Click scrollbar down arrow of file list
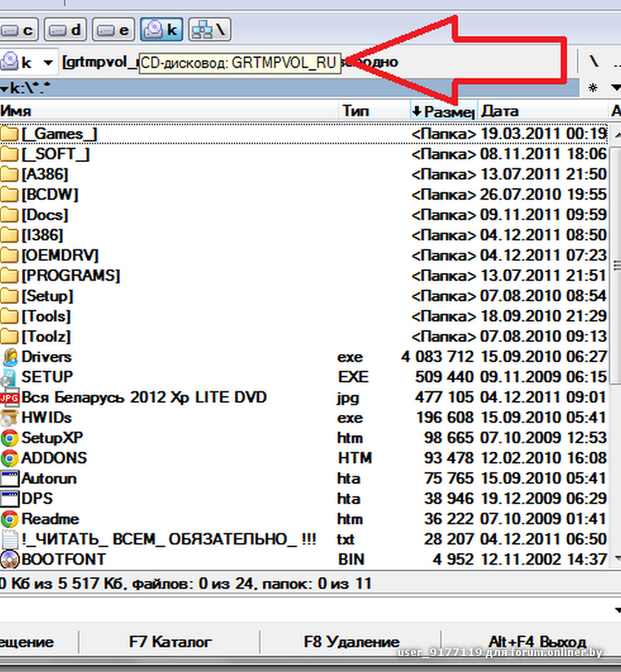The height and width of the screenshot is (672, 621). coord(617,558)
